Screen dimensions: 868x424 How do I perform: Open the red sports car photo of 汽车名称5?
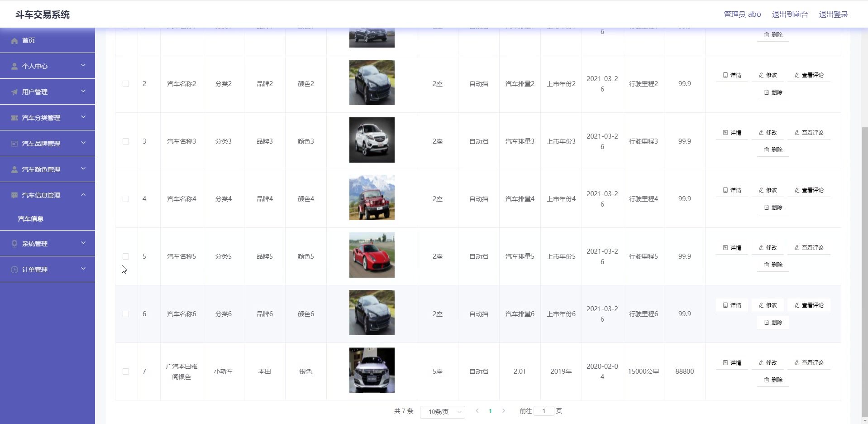point(372,255)
